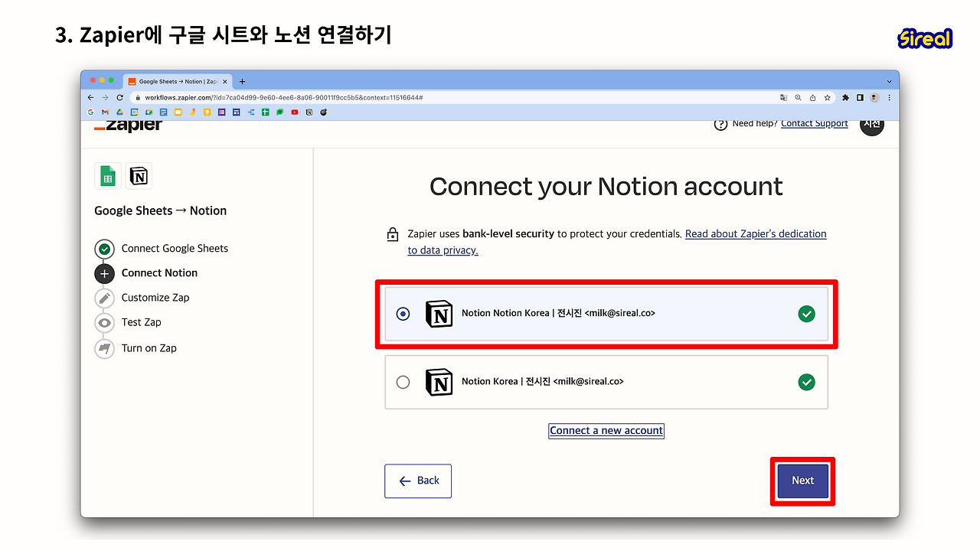Viewport: 980px width, 551px height.
Task: Select the Notion Notion Korea account radio button
Action: (x=403, y=314)
